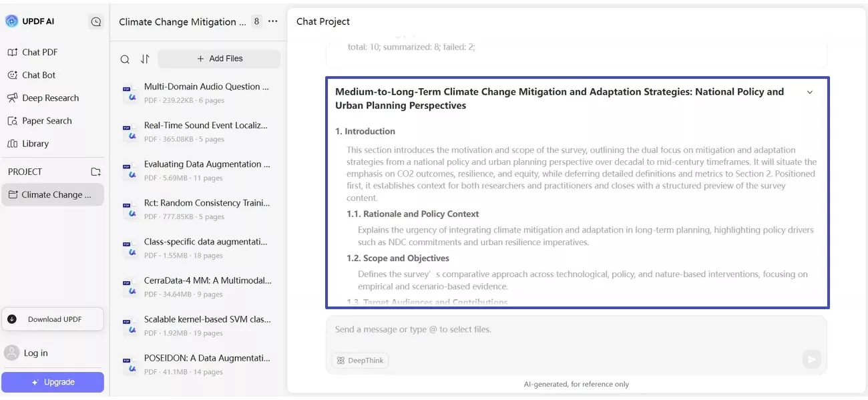Open Chat Bot in sidebar
The image size is (868, 400).
click(x=39, y=75)
